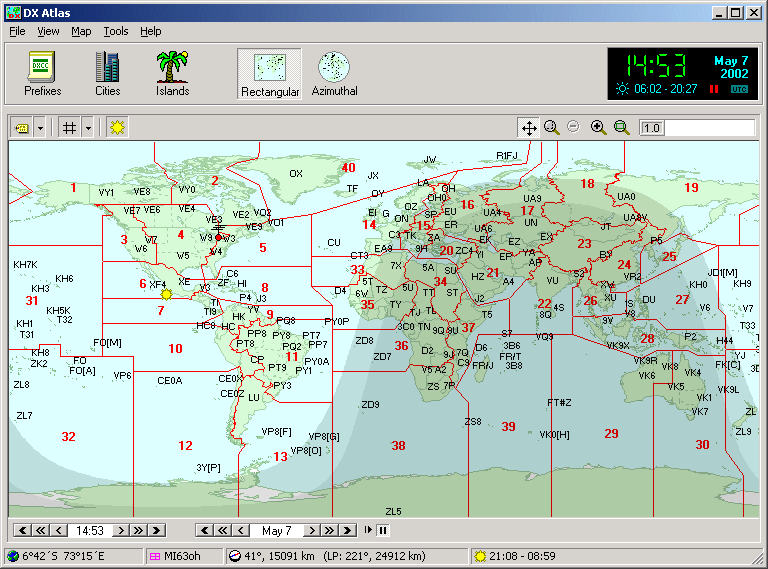The width and height of the screenshot is (768, 569).
Task: Click the grid overlay icon
Action: tap(69, 127)
